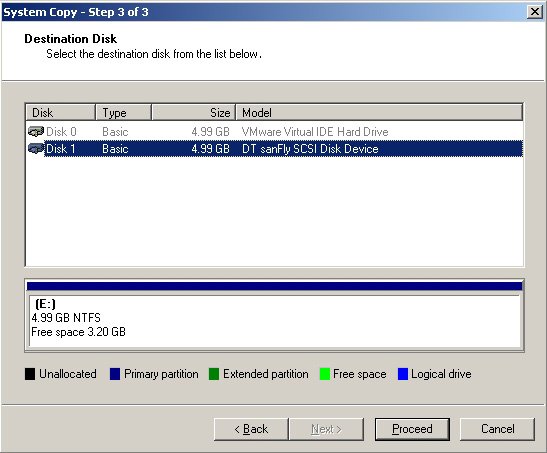Cancel the System Copy wizard
The image size is (547, 453).
pyautogui.click(x=497, y=429)
